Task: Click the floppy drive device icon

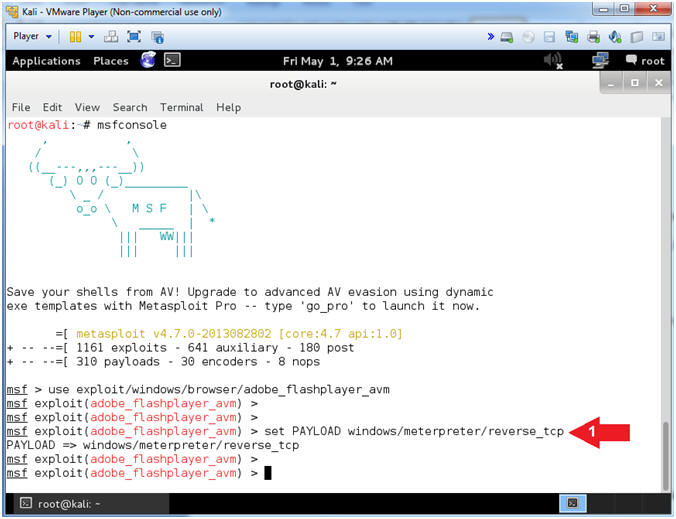Action: [549, 37]
